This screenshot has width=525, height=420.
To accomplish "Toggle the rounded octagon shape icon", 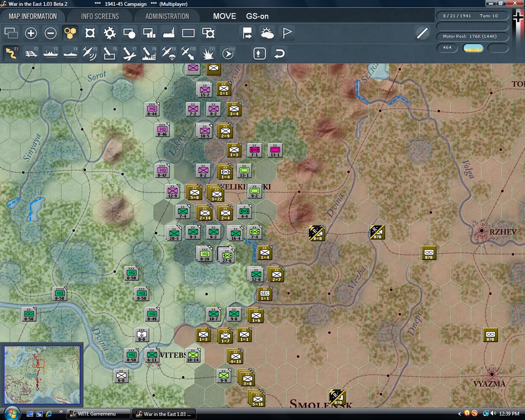I will click(x=90, y=33).
